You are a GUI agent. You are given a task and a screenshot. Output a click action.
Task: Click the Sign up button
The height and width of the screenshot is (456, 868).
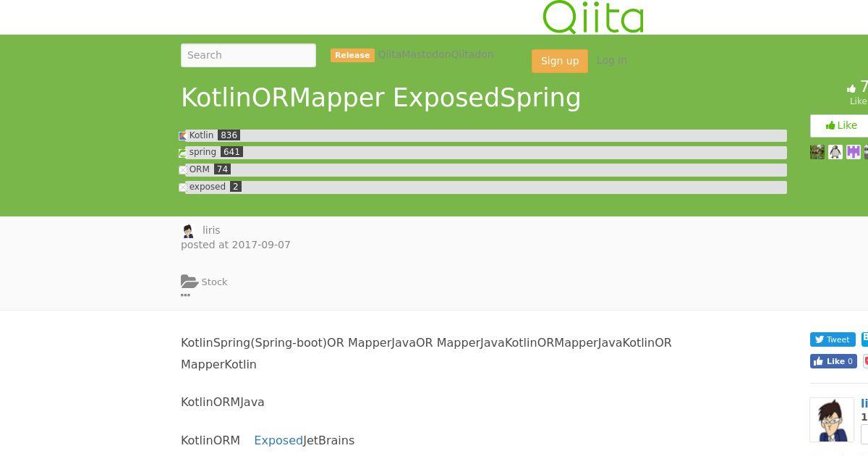point(560,61)
